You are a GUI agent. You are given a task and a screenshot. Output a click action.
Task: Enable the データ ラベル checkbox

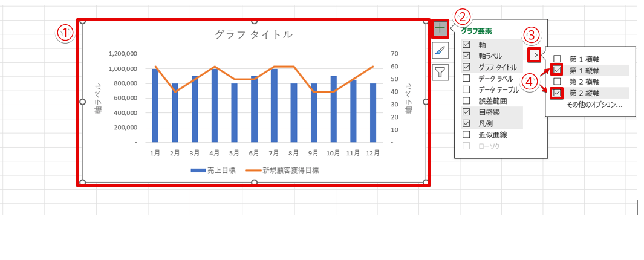point(466,78)
